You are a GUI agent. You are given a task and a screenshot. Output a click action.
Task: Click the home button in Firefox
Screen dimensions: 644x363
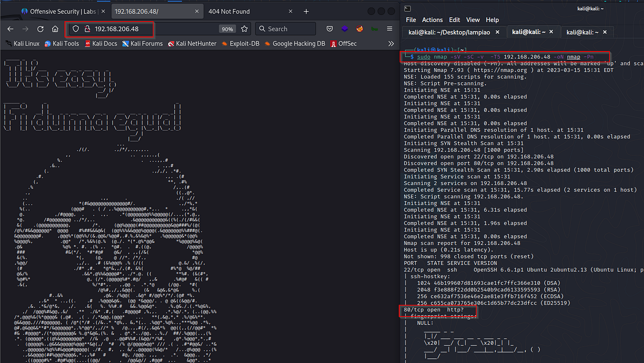pos(55,28)
